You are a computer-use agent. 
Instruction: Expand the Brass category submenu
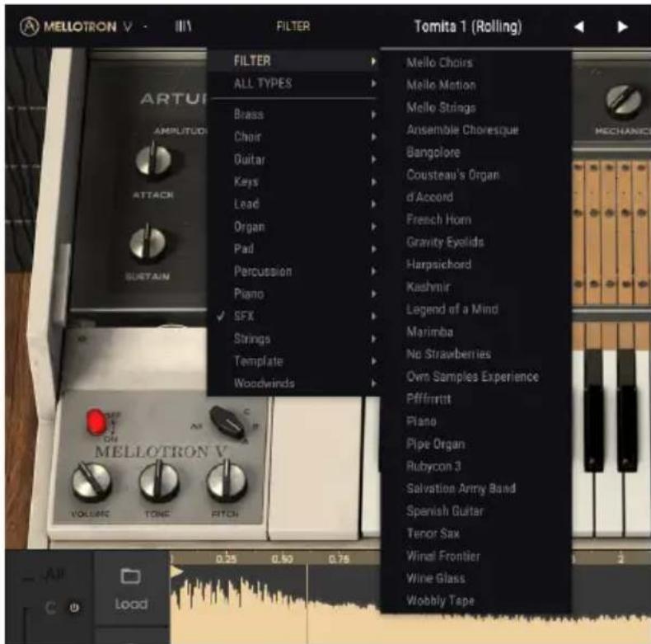pyautogui.click(x=293, y=115)
